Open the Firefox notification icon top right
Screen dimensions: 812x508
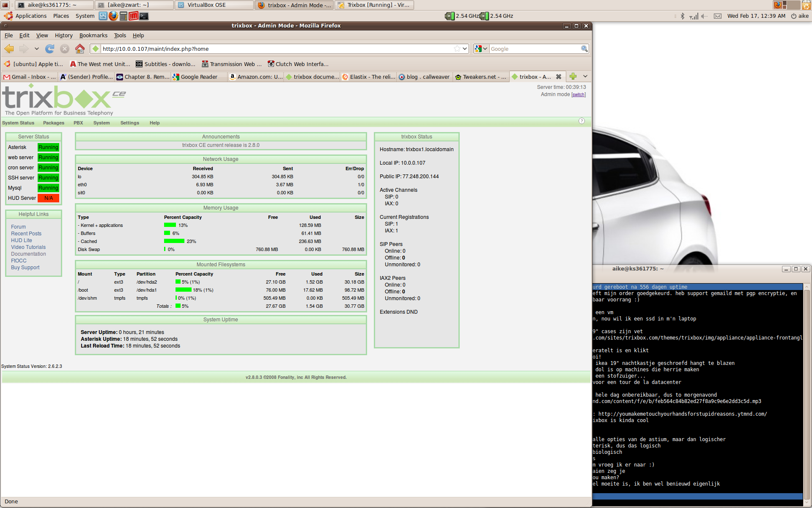tap(777, 5)
